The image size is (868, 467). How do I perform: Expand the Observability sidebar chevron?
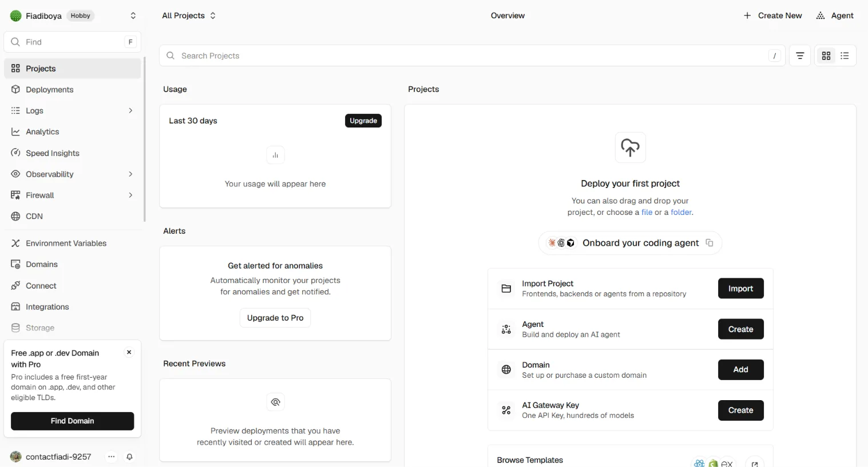pos(130,174)
